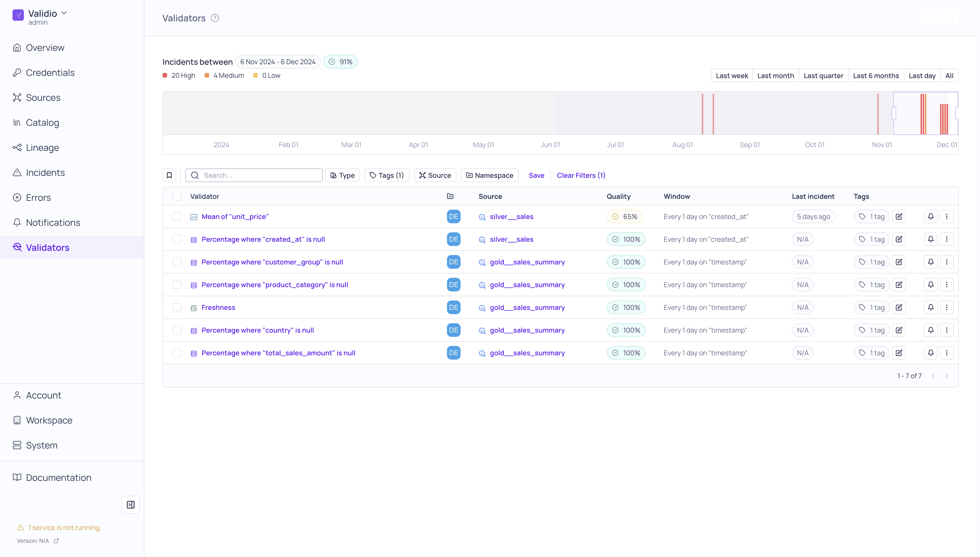Select the Last week time range

[x=732, y=76]
